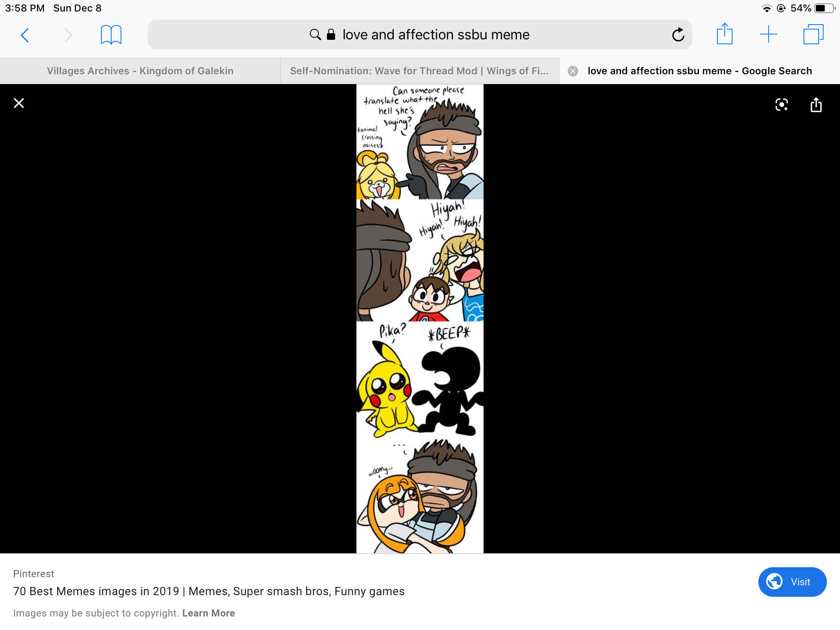Screen dimensions: 840x630
Task: Share the image via viewer share icon
Action: [x=816, y=105]
